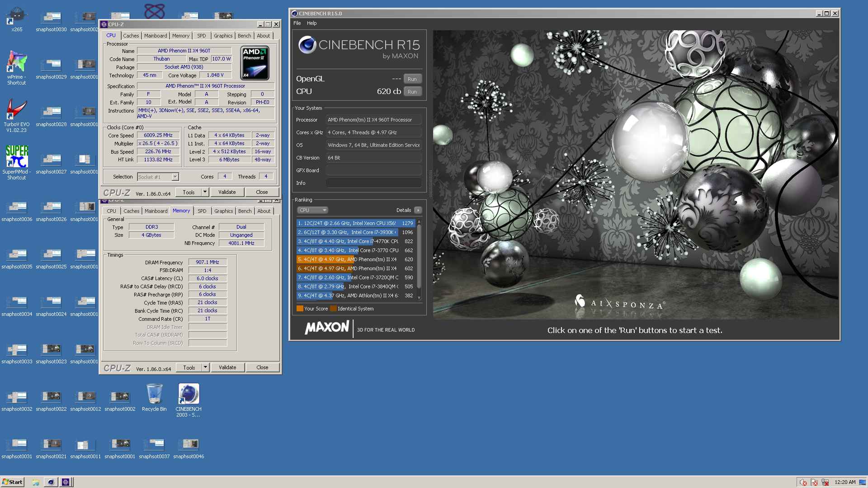Select the snaphsot0031 desktop file

[17, 448]
